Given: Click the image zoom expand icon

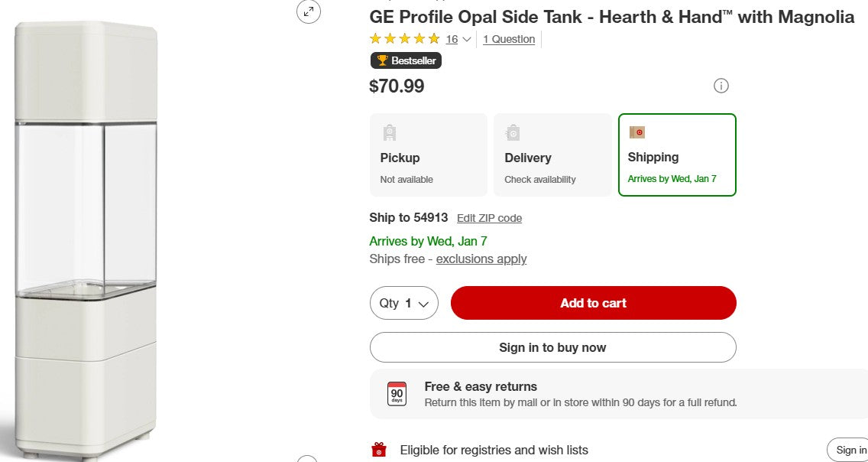Looking at the screenshot, I should 309,12.
